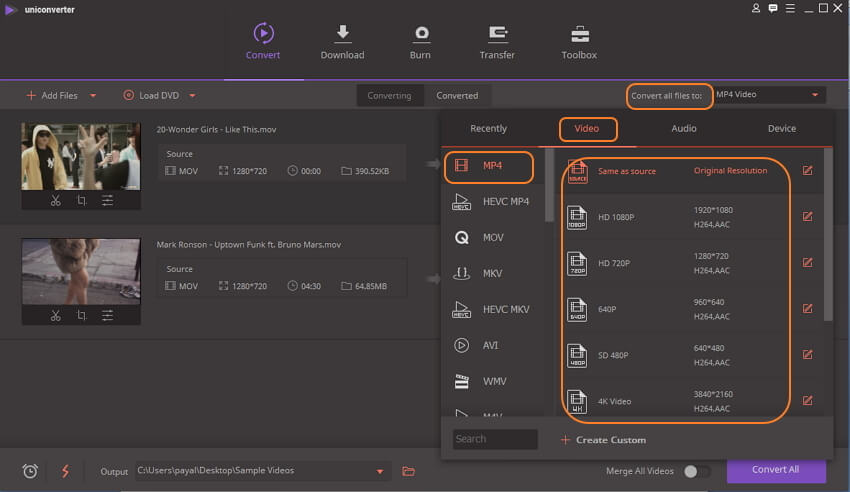This screenshot has width=850, height=492.
Task: Select the AVI format
Action: (x=493, y=345)
